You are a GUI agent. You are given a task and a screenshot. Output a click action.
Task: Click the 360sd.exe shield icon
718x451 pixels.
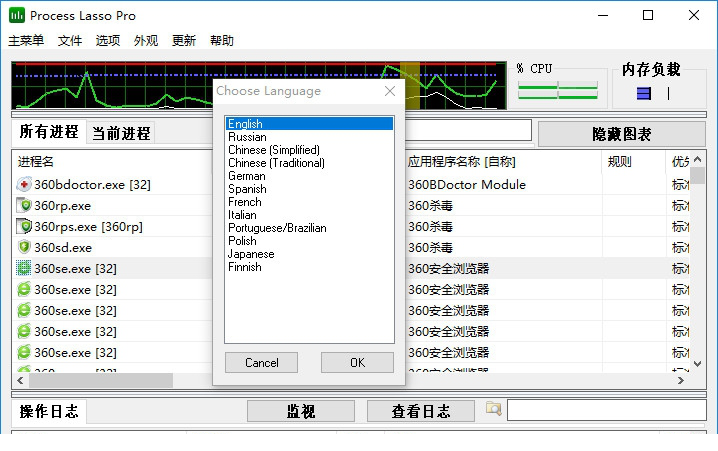click(x=24, y=247)
